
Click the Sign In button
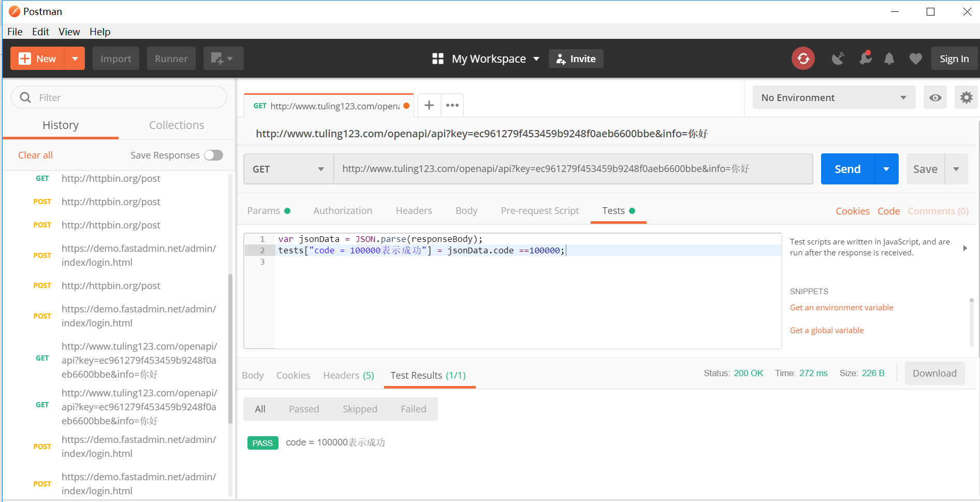[x=954, y=59]
